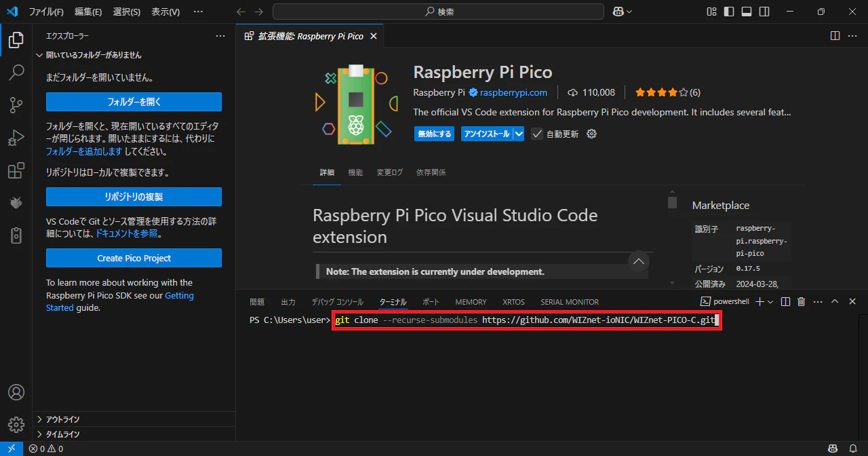
Task: Kill terminal with trash icon
Action: 801,301
